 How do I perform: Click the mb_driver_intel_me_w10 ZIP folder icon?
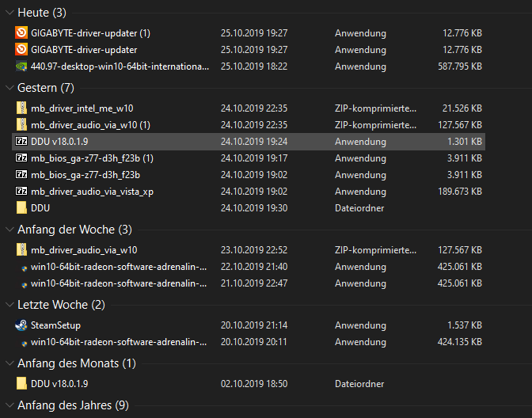[21, 108]
